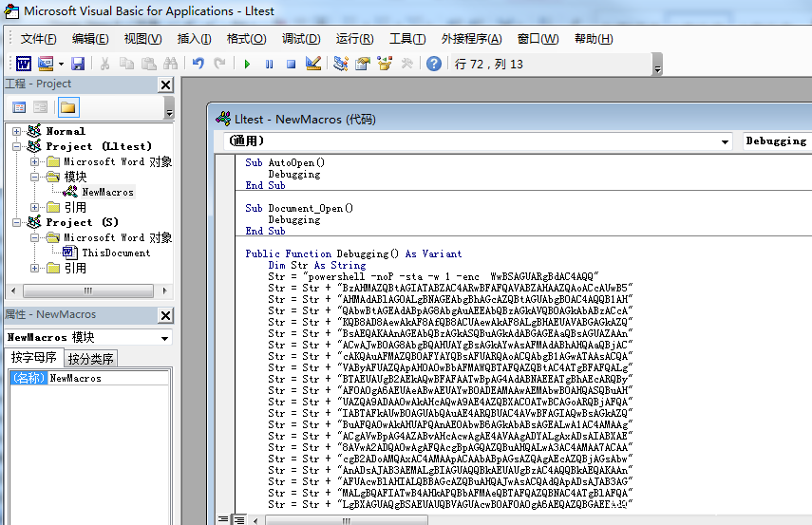
Task: Open the Properties Window icon
Action: pos(363,64)
